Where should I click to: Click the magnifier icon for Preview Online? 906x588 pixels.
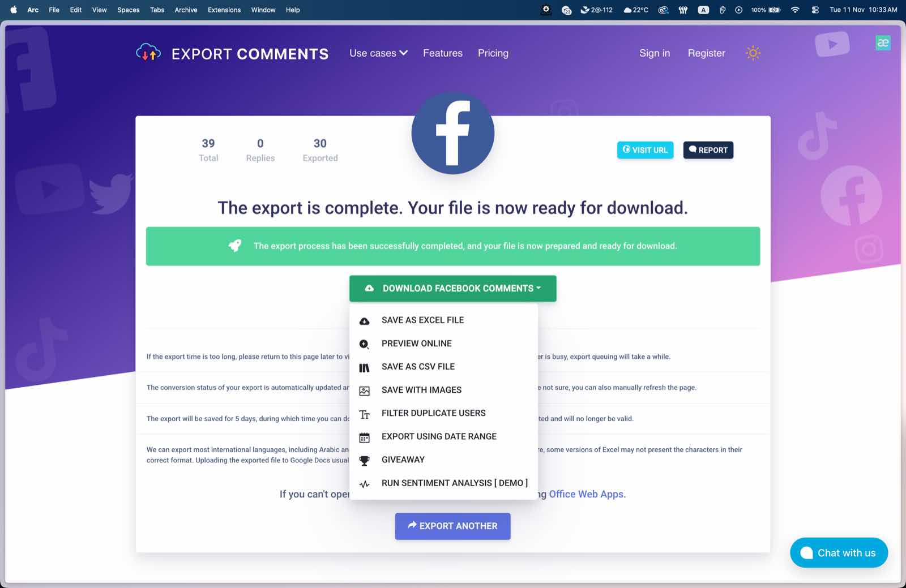click(365, 344)
